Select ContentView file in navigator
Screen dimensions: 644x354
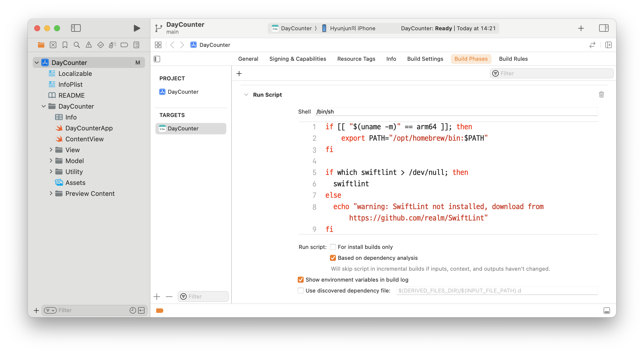pyautogui.click(x=84, y=139)
